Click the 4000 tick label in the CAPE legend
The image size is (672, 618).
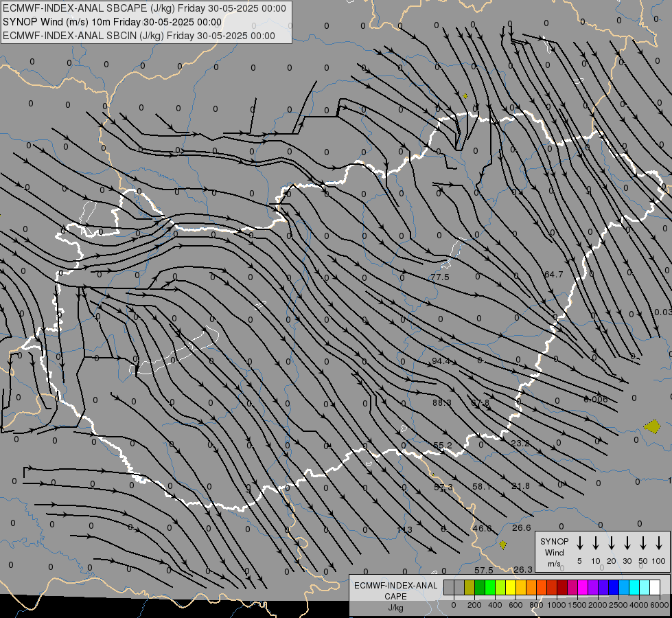coord(639,605)
